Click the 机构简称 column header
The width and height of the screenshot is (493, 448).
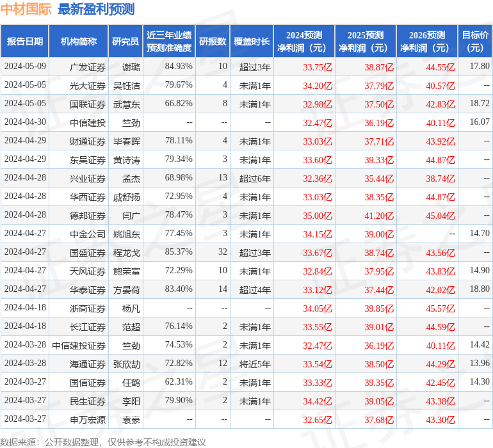pos(79,41)
